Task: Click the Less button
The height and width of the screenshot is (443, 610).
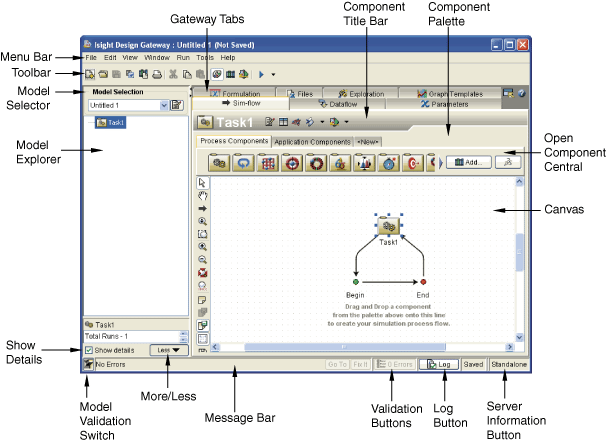Action: click(169, 350)
